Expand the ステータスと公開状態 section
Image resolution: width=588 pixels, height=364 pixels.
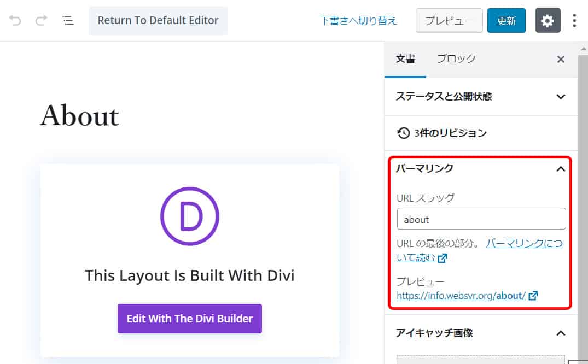tap(560, 97)
